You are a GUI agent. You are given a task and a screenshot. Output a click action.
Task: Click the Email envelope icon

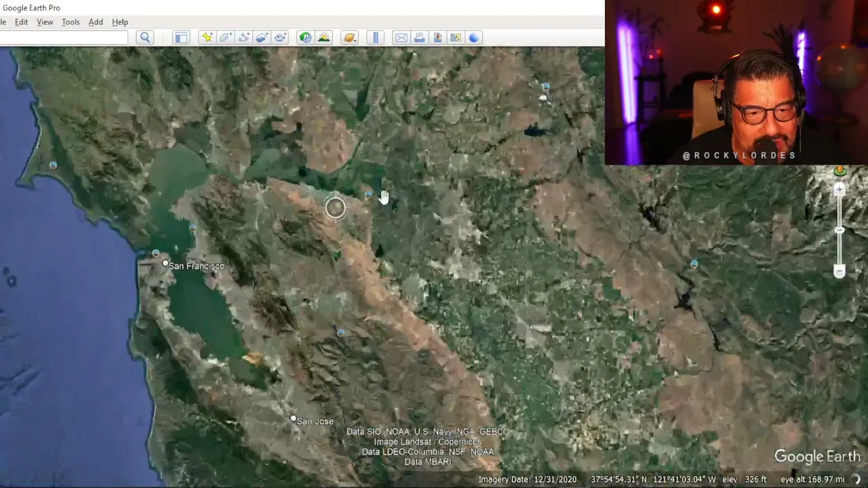coord(401,38)
